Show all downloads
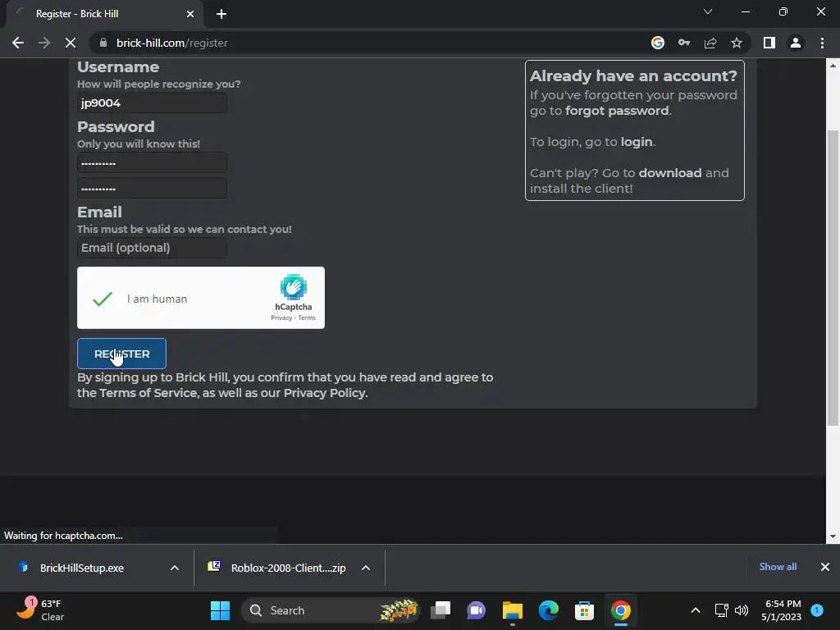 point(778,567)
